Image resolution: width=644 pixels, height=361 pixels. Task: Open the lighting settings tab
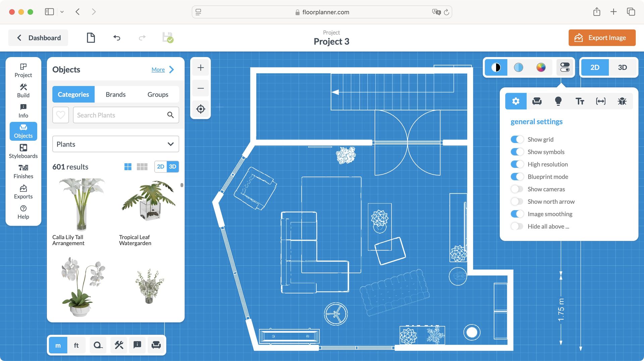558,101
